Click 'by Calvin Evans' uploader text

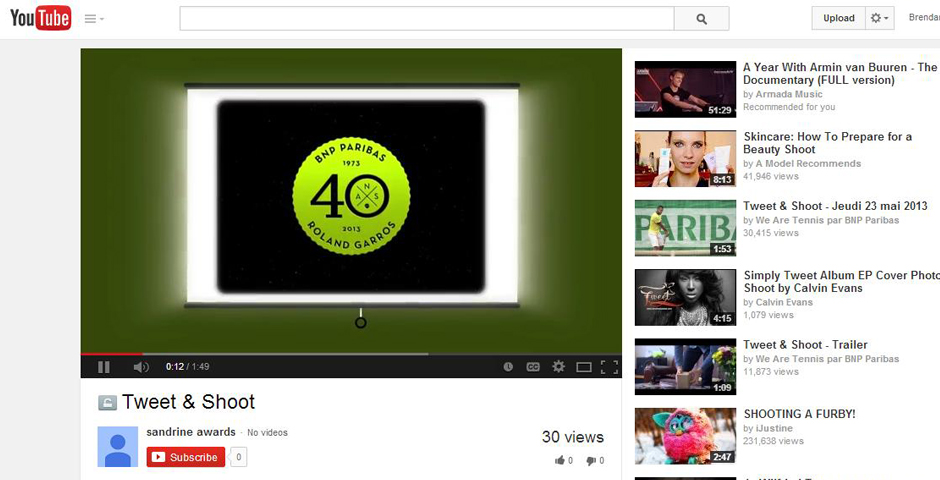tap(778, 302)
